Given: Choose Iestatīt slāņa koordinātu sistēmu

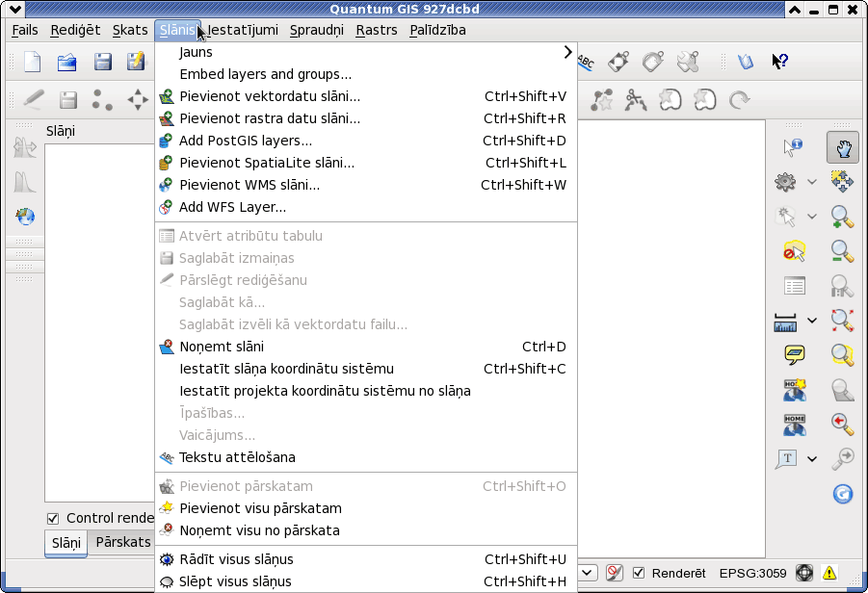Looking at the screenshot, I should (366, 369).
